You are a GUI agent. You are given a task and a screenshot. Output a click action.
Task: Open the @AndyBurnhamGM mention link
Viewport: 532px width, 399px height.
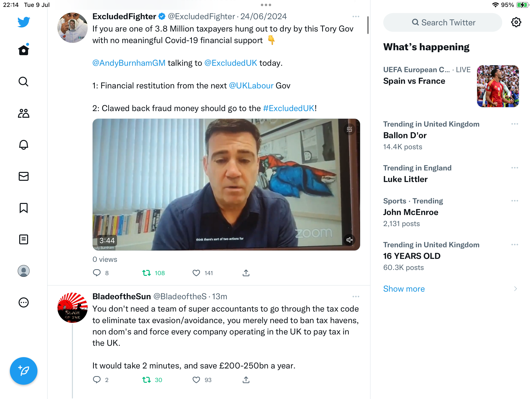(x=129, y=63)
